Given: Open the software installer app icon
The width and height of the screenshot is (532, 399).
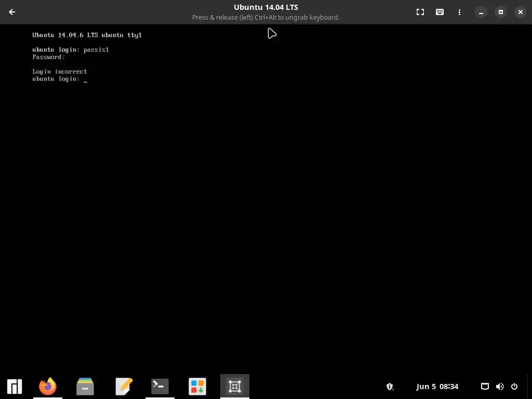Looking at the screenshot, I should click(197, 387).
